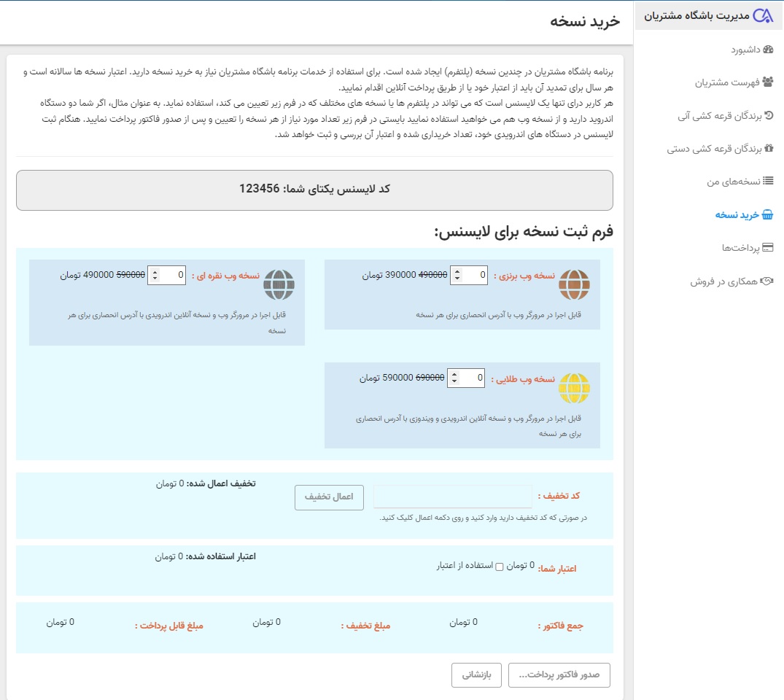Decrease the silver web version quantity
The height and width of the screenshot is (700, 784).
tap(154, 279)
